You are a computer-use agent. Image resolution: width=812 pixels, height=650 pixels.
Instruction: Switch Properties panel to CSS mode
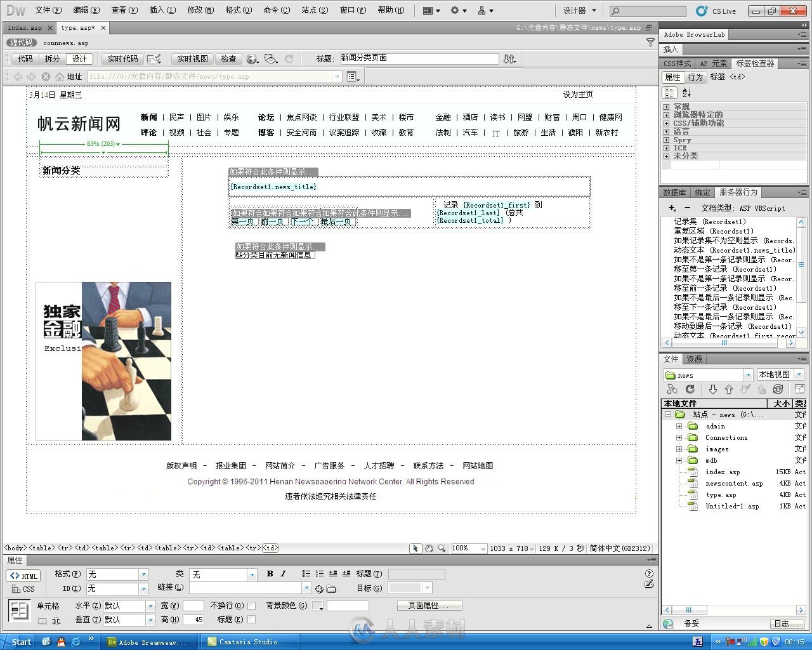pos(23,589)
